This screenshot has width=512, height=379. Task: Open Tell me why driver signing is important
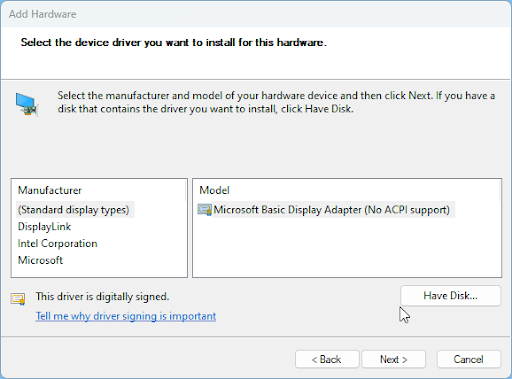(x=126, y=316)
